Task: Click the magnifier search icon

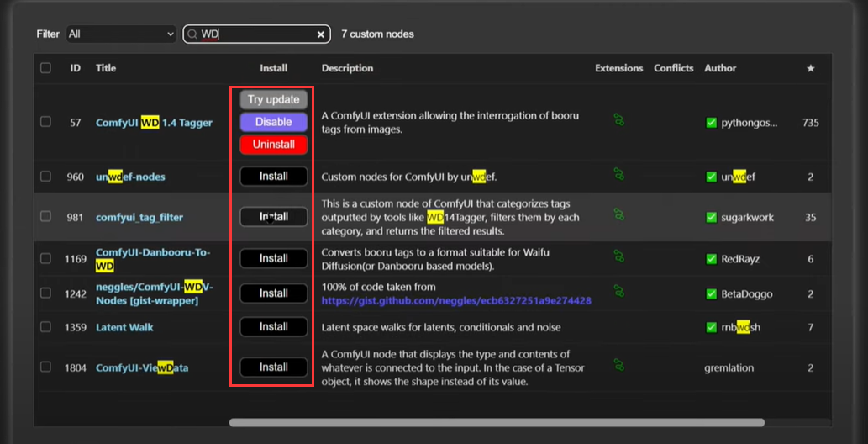Action: point(192,34)
